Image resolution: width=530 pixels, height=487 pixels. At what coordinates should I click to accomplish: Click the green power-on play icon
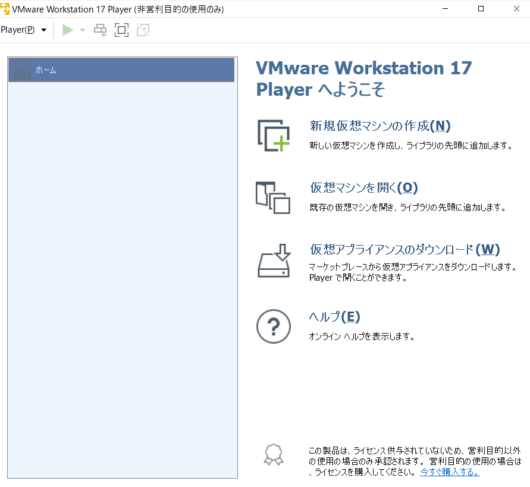[x=68, y=30]
